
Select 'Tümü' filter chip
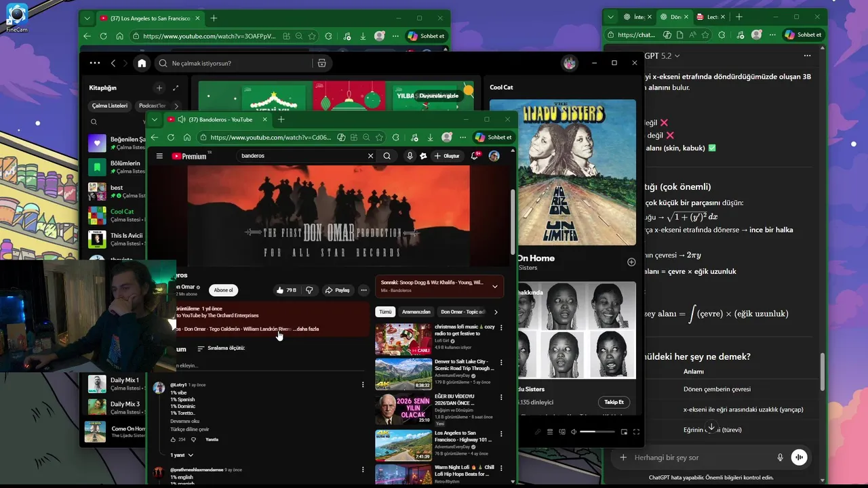point(385,312)
